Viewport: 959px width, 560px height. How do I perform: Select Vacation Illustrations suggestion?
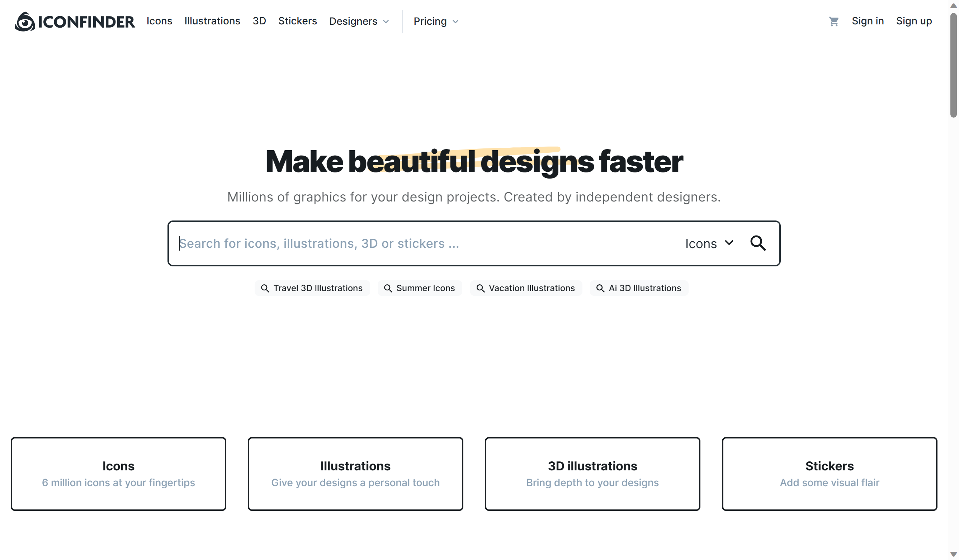click(x=526, y=288)
